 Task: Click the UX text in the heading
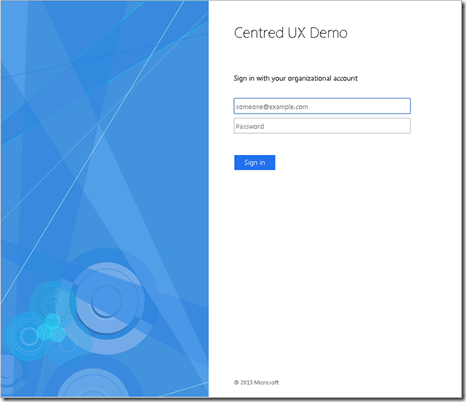pyautogui.click(x=297, y=33)
